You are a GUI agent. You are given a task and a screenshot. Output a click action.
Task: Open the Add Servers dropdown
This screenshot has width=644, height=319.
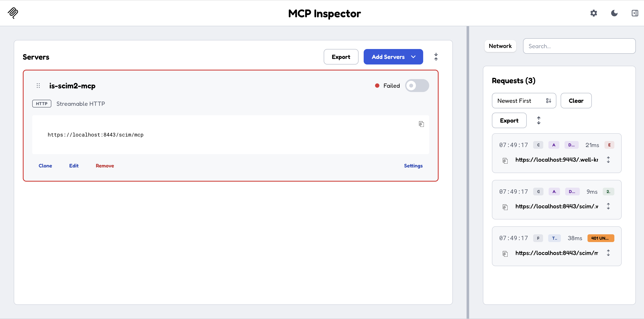pos(393,57)
